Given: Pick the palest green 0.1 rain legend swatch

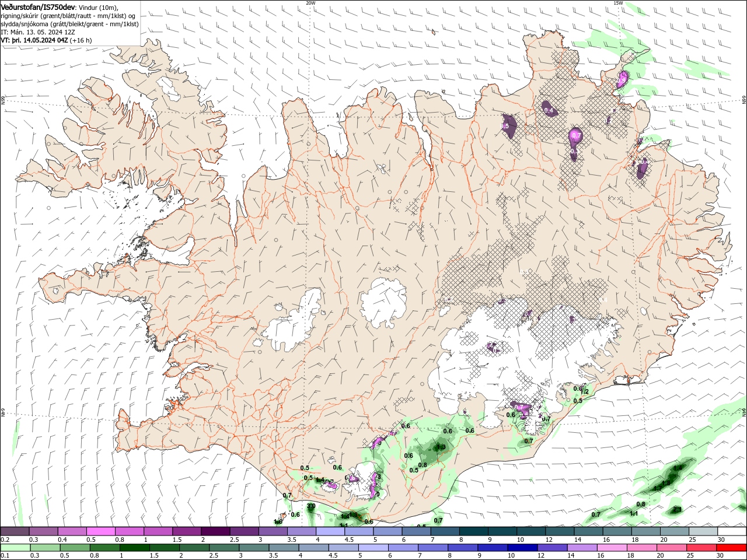Looking at the screenshot, I should 15,547.
